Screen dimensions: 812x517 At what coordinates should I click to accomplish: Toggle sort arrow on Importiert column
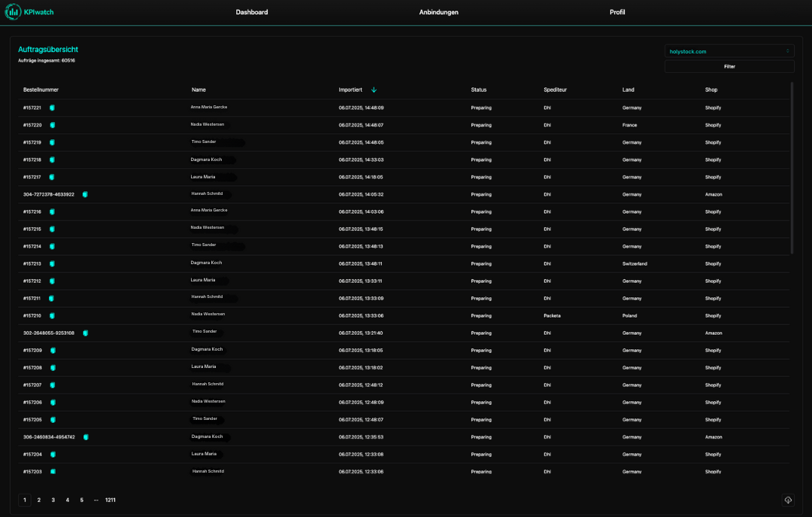(x=374, y=90)
